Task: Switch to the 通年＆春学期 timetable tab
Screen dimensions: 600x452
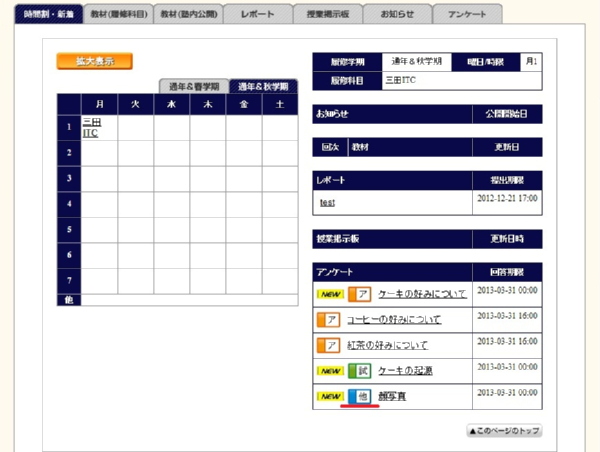Action: [x=193, y=86]
